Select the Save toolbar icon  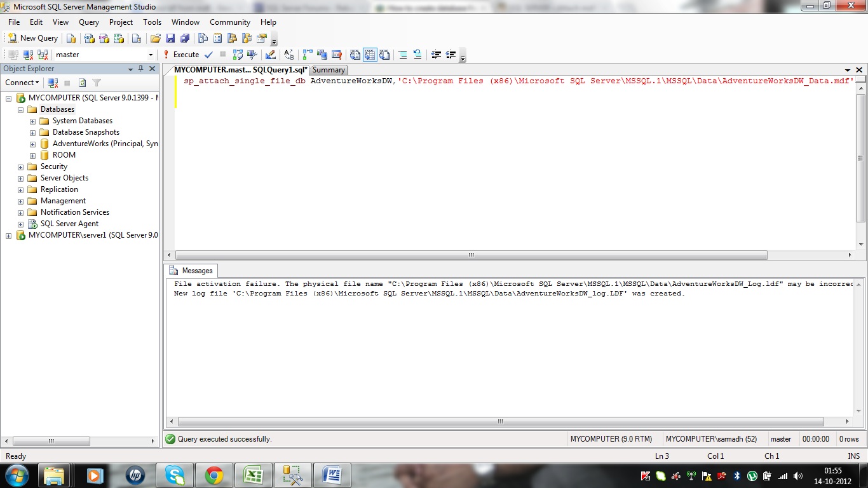pos(172,38)
